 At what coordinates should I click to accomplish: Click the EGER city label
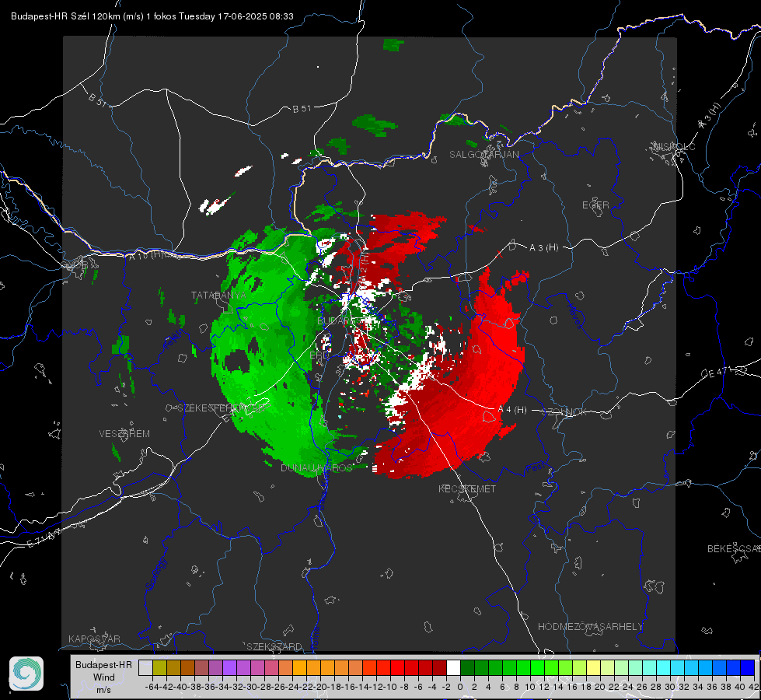[595, 205]
